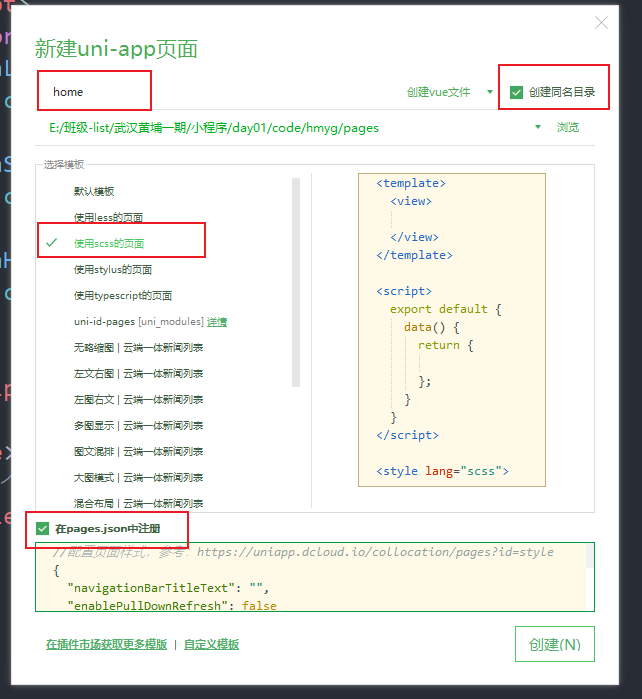Select 图文混排 云端一体新闻列表 template

138,452
